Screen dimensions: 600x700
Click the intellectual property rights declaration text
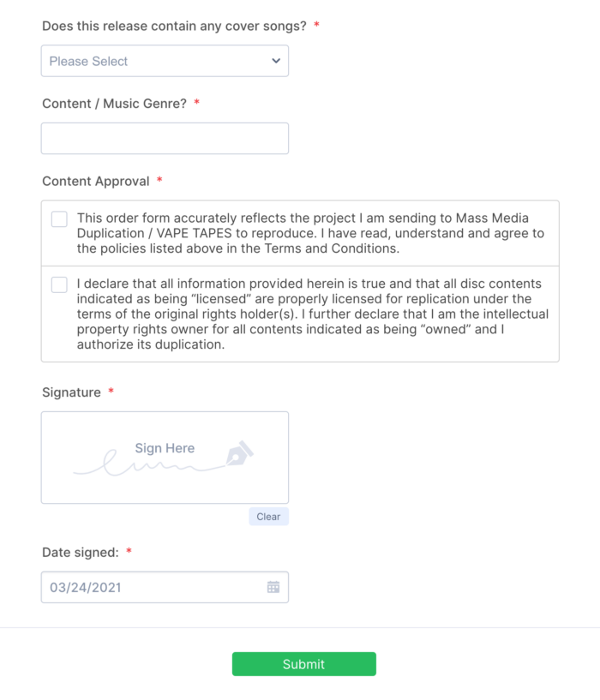click(312, 314)
